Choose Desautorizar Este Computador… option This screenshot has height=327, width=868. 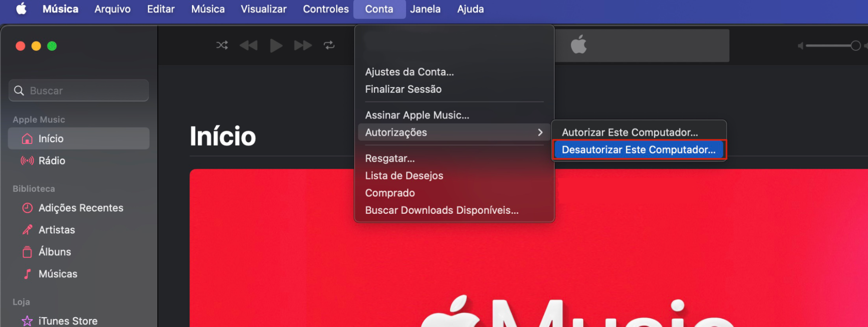coord(639,150)
